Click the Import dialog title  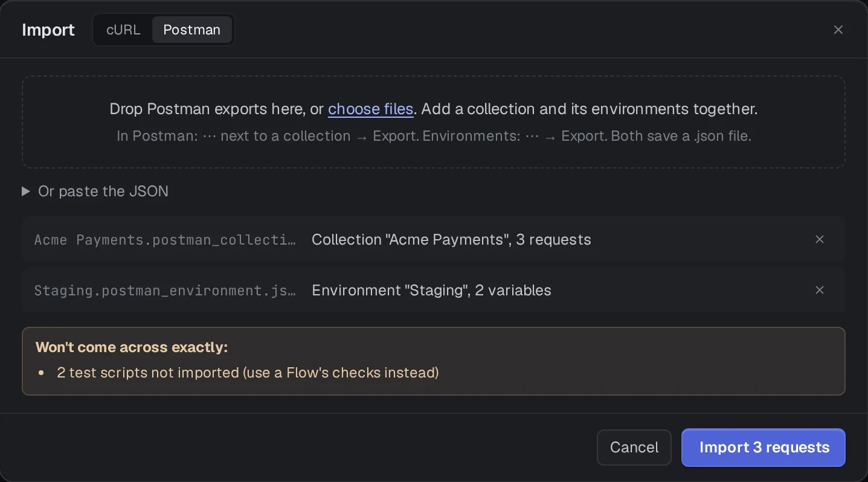(x=48, y=30)
